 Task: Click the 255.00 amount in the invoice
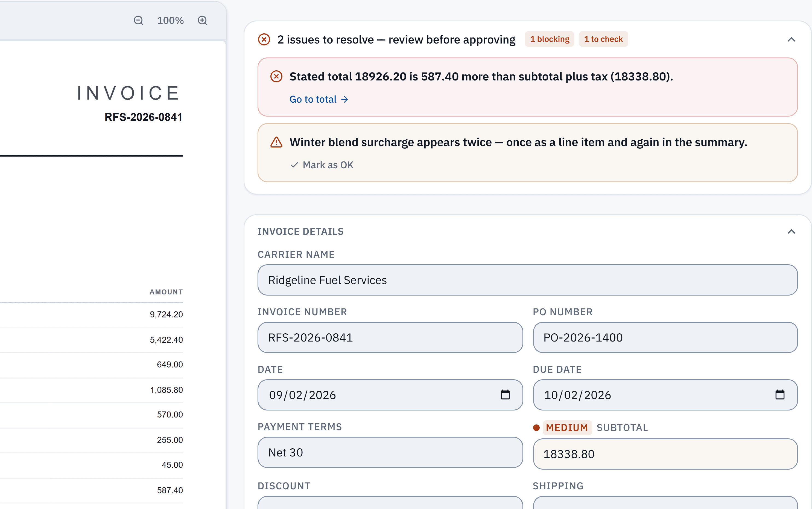coord(170,440)
